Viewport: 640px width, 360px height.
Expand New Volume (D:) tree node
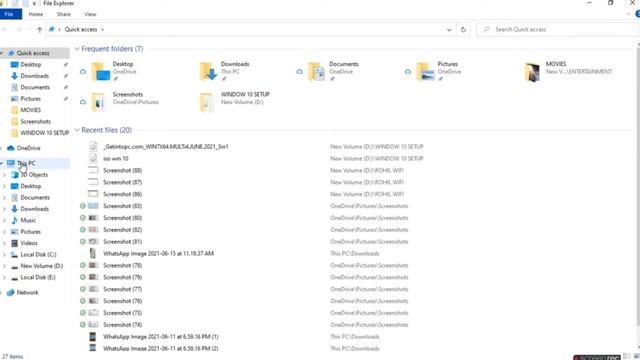(x=4, y=266)
